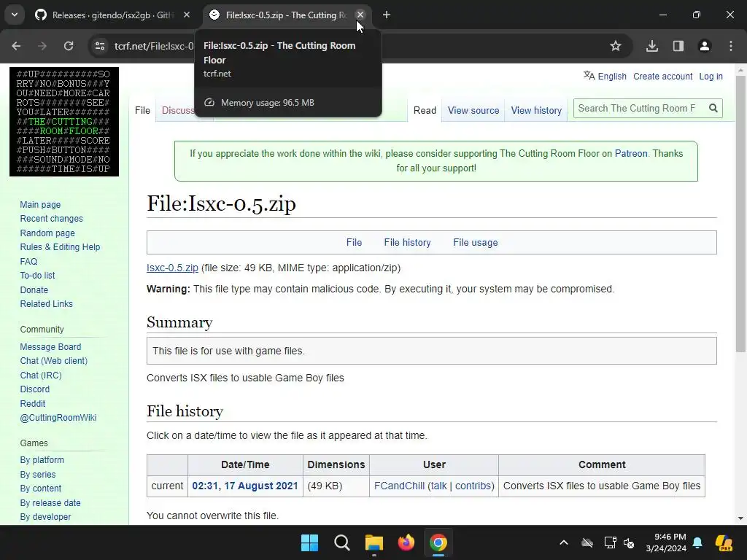
Task: Bookmark this page with the star icon
Action: click(616, 46)
